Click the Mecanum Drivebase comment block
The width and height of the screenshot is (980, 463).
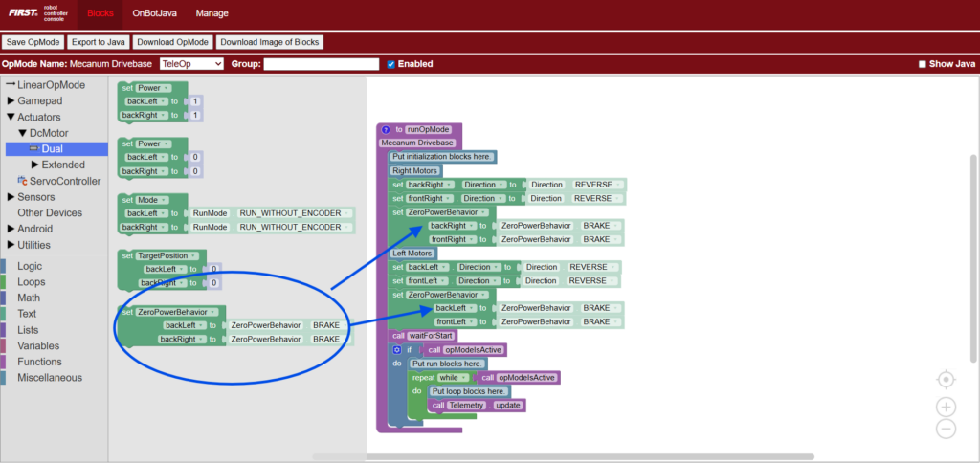[x=417, y=143]
